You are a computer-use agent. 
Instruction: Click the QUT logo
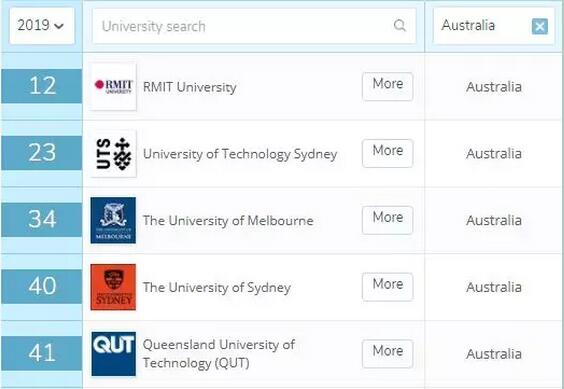pyautogui.click(x=113, y=354)
